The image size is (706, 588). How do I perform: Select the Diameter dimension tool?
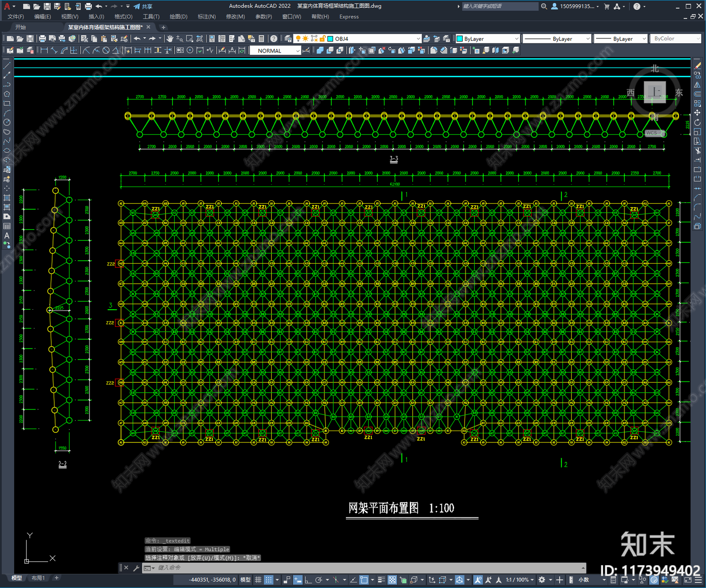pos(106,50)
